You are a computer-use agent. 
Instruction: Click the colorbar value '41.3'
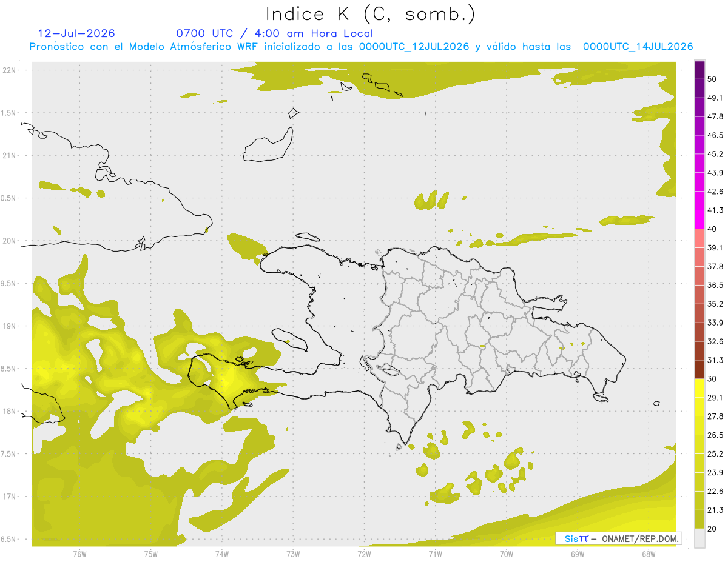tap(715, 210)
